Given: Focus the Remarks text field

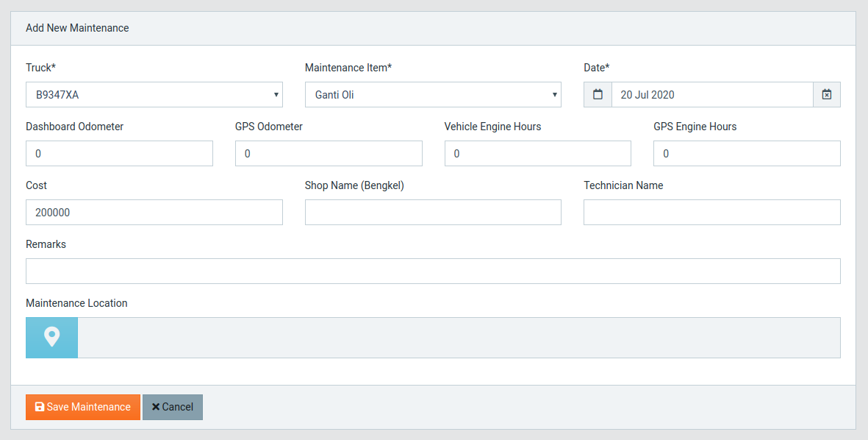Looking at the screenshot, I should (433, 271).
